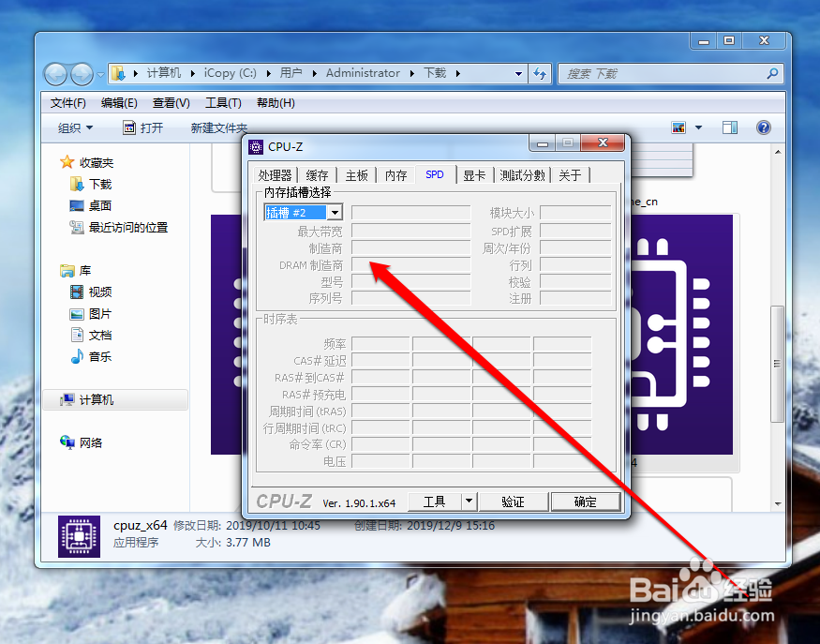Screen dimensions: 820x644
Task: Open the view options dropdown arrow
Action: point(699,127)
